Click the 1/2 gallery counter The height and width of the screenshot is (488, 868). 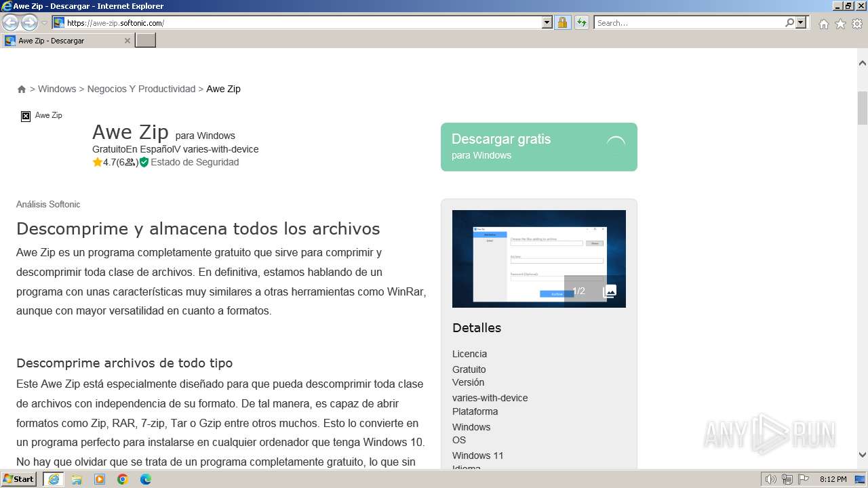coord(578,291)
